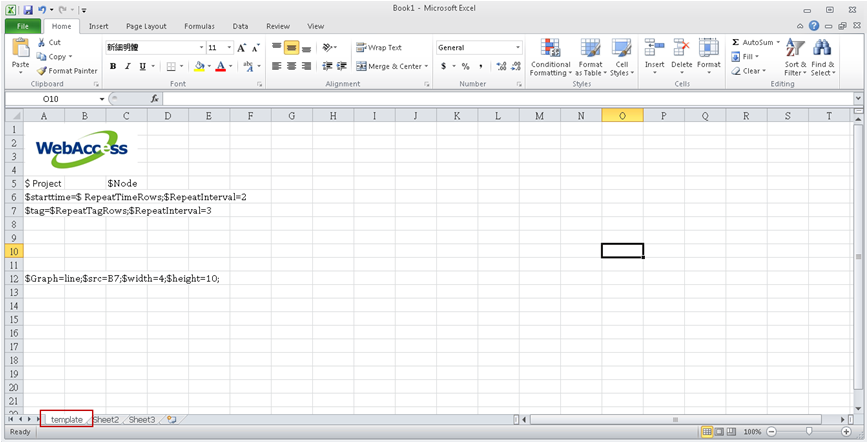Open Excel Help question mark
The height and width of the screenshot is (443, 868).
click(814, 25)
